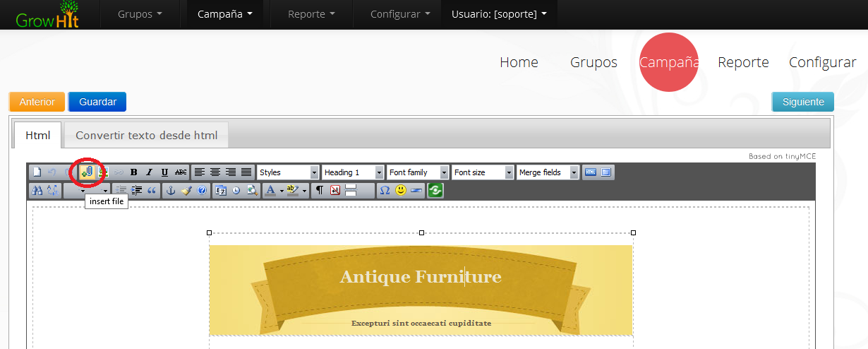This screenshot has height=349, width=868.
Task: Open text color picker dropdown arrow
Action: (282, 191)
